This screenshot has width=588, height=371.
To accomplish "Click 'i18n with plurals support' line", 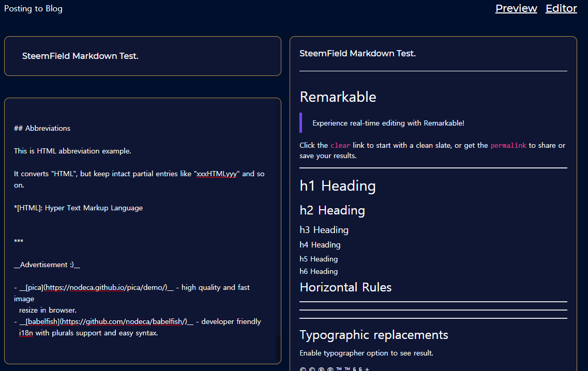I will [x=88, y=333].
